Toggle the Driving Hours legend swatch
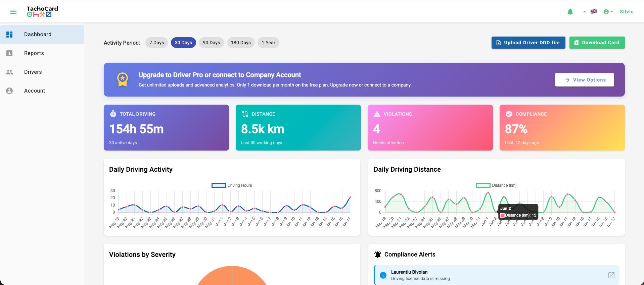The height and width of the screenshot is (285, 644). 219,185
